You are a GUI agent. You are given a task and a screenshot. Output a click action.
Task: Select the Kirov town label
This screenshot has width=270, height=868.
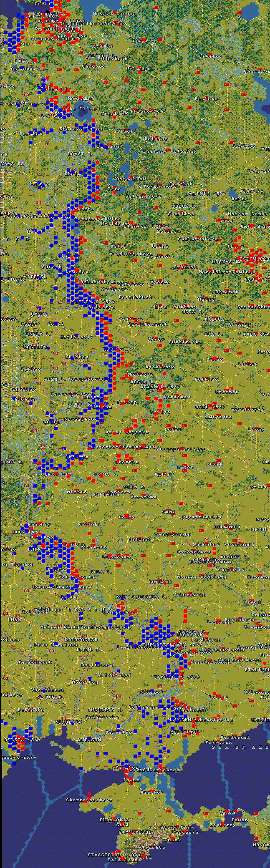156,340
